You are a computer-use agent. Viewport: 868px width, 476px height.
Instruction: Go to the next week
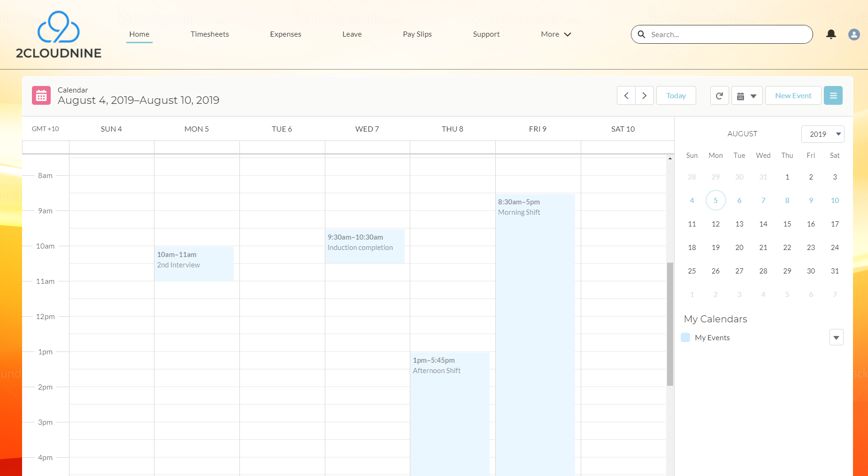click(645, 96)
